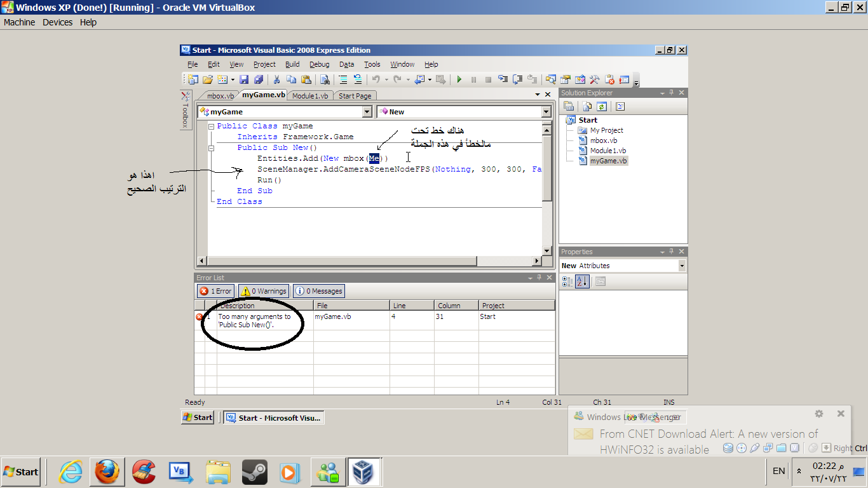Image resolution: width=868 pixels, height=488 pixels.
Task: Click Refresh icon in Solution Explorer
Action: point(601,107)
